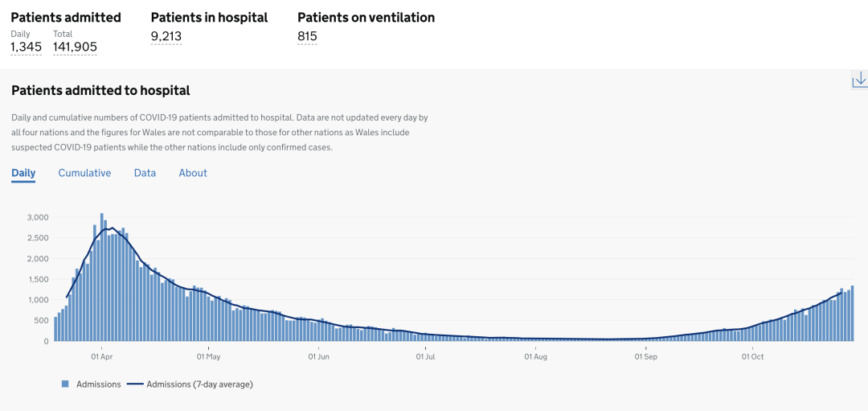Click the 01 Oct date axis label
This screenshot has height=411, width=868.
click(x=752, y=356)
